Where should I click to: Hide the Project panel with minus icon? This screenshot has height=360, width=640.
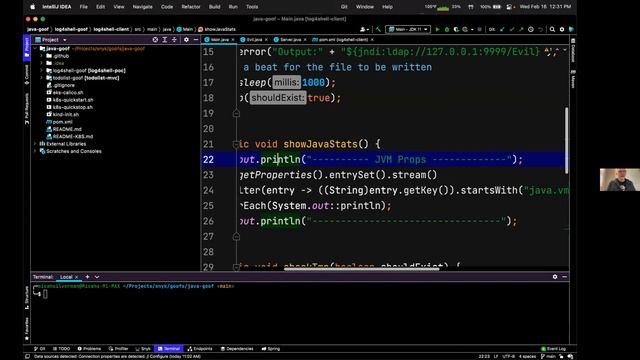click(x=196, y=40)
